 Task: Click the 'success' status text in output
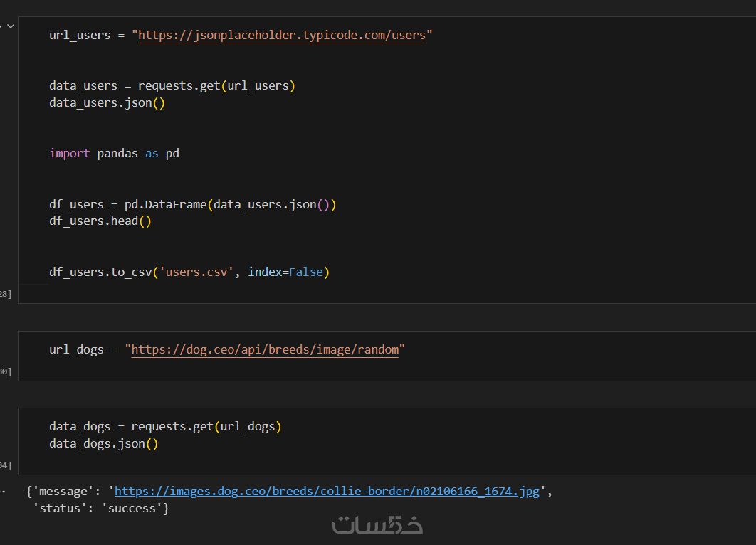132,508
